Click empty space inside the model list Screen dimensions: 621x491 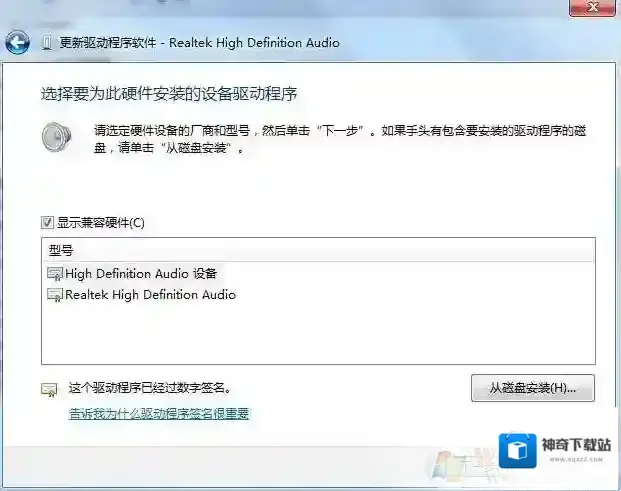pos(318,335)
